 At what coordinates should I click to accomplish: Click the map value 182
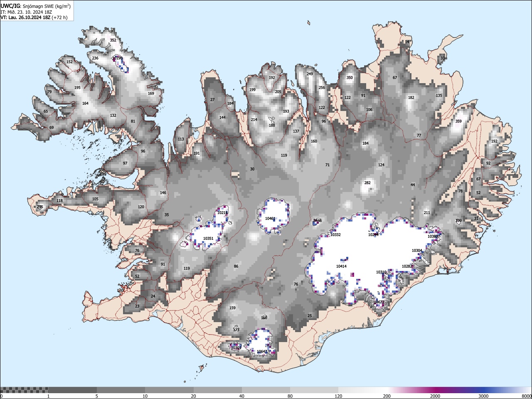pos(411,98)
